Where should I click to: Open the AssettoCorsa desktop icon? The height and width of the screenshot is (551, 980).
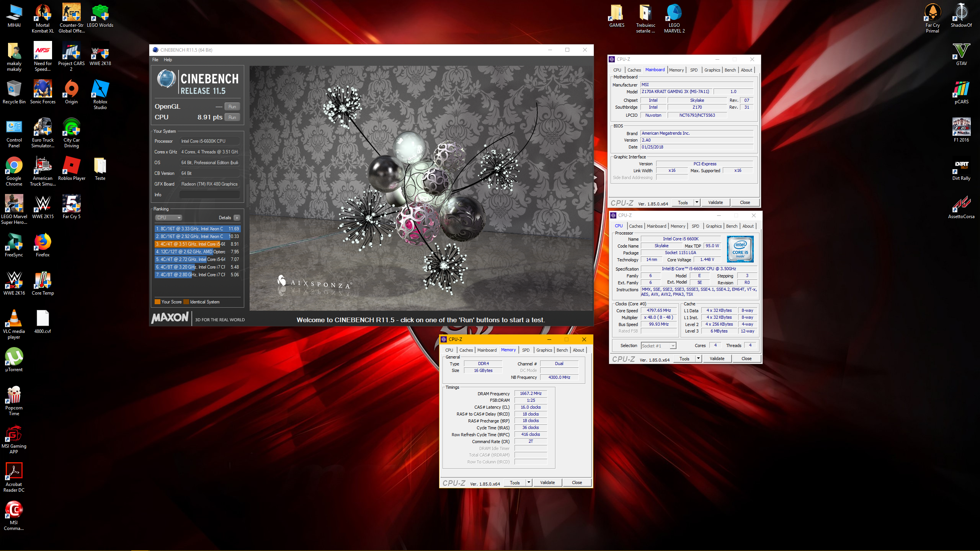click(961, 207)
